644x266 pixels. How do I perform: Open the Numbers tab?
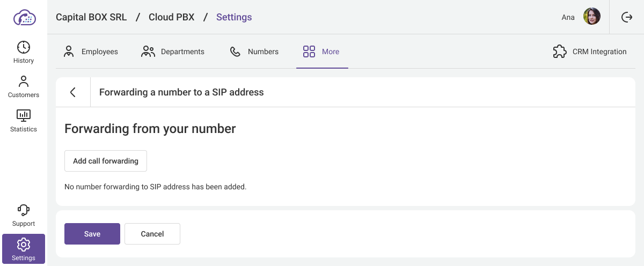point(254,51)
